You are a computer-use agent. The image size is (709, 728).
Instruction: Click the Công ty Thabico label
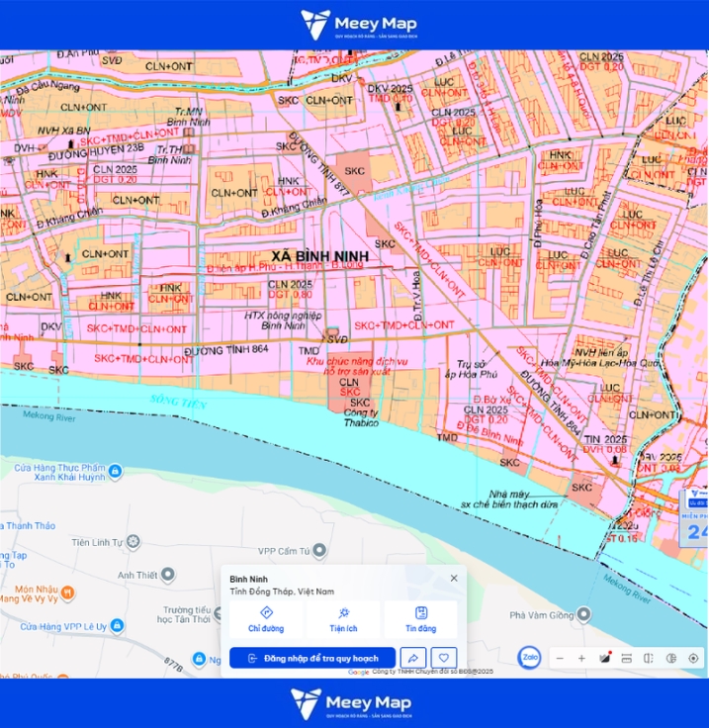(x=361, y=417)
